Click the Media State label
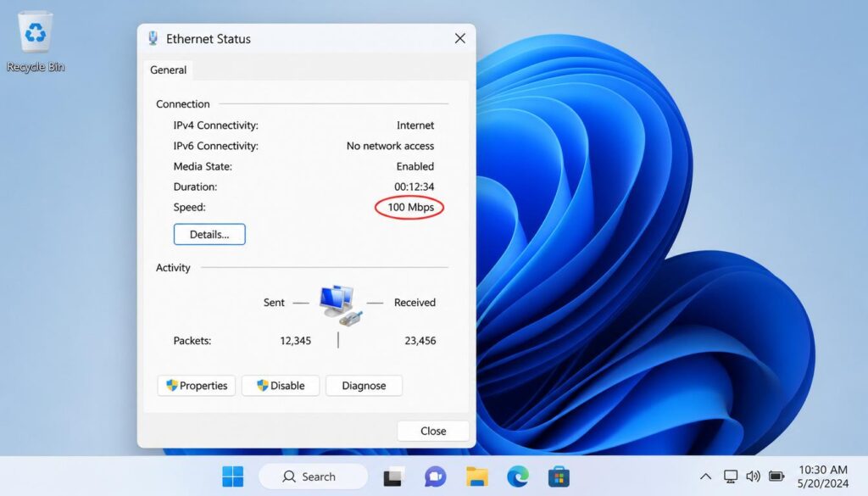The width and height of the screenshot is (868, 496). point(203,166)
